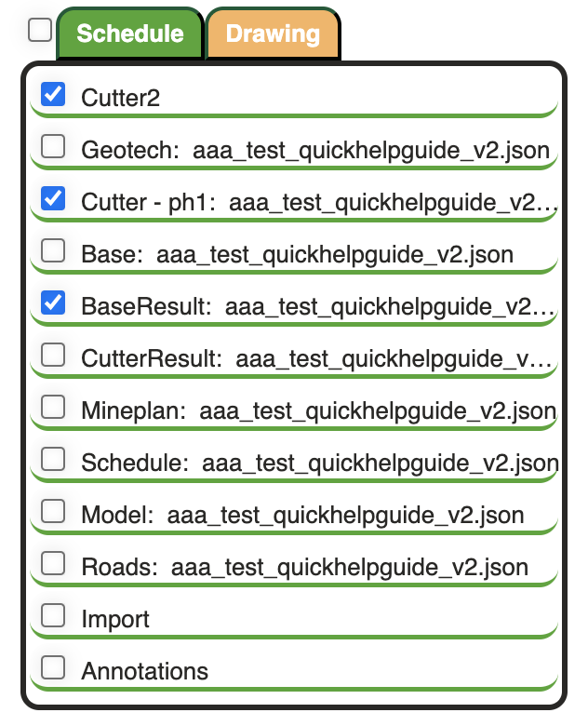The image size is (588, 726).
Task: Disable the BaseResult checkbox
Action: [x=54, y=302]
